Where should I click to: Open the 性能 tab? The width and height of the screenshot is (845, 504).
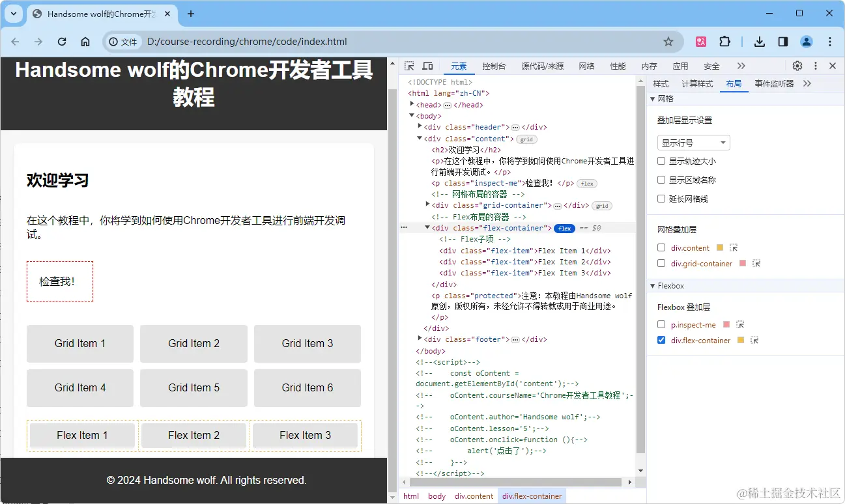[618, 66]
